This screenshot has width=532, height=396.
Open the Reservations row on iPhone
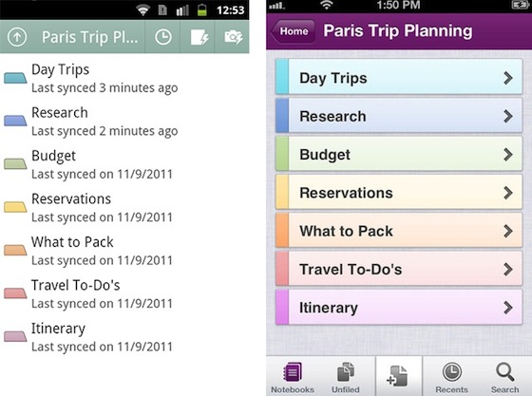[x=399, y=193]
